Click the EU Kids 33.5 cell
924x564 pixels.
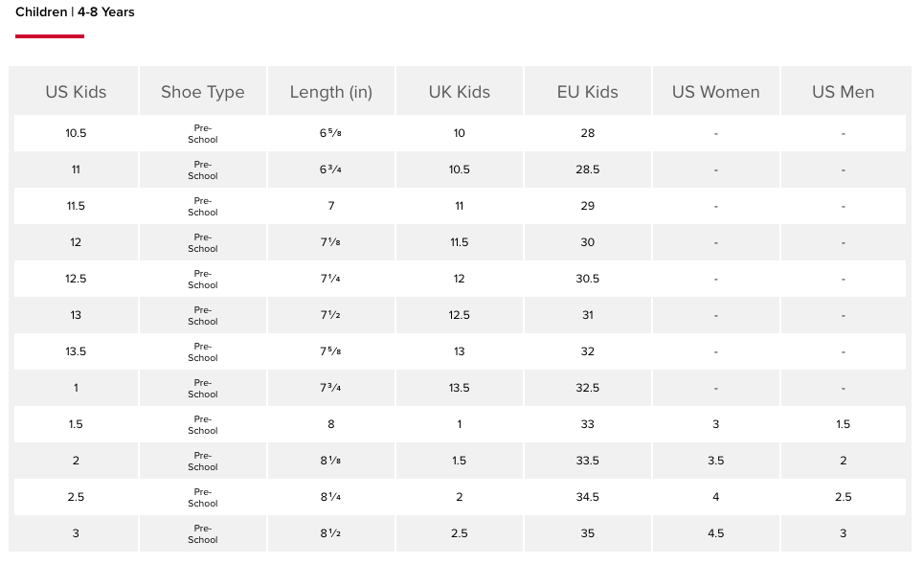coord(588,461)
